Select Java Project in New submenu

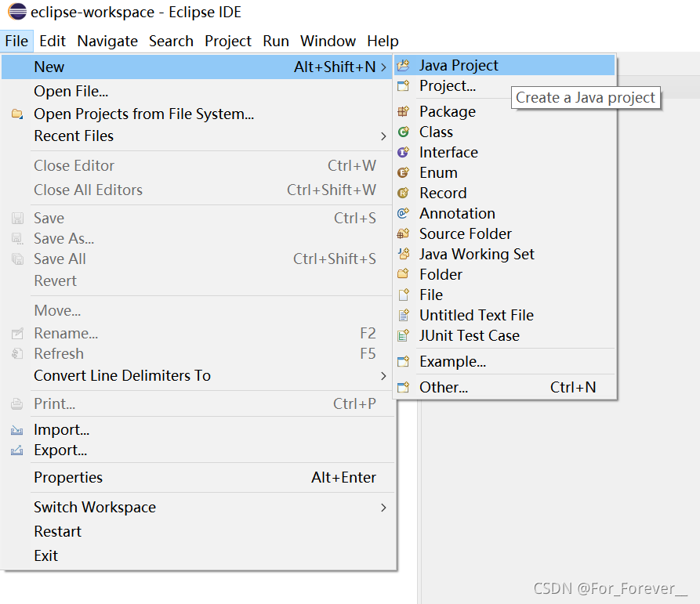tap(505, 66)
